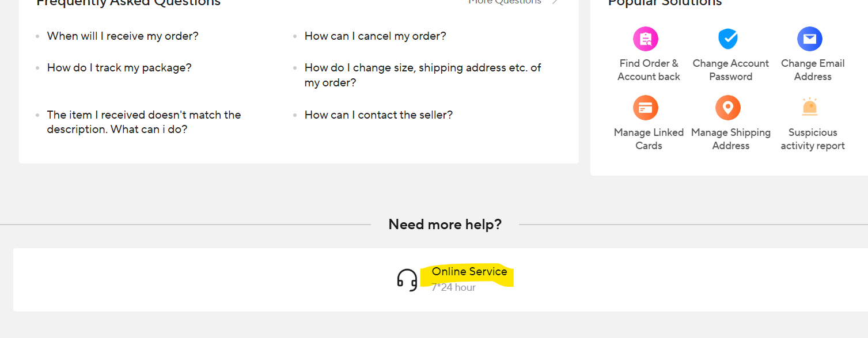Screen dimensions: 868x338
Task: Click the Manage Shipping Address label
Action: pyautogui.click(x=730, y=139)
